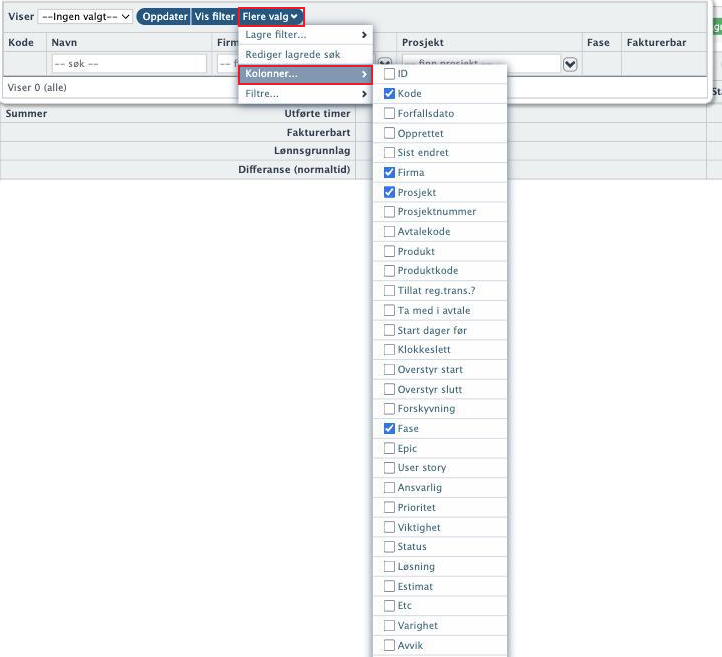Enable the Prosjektnummer column checkbox
The width and height of the screenshot is (722, 657).
point(390,211)
